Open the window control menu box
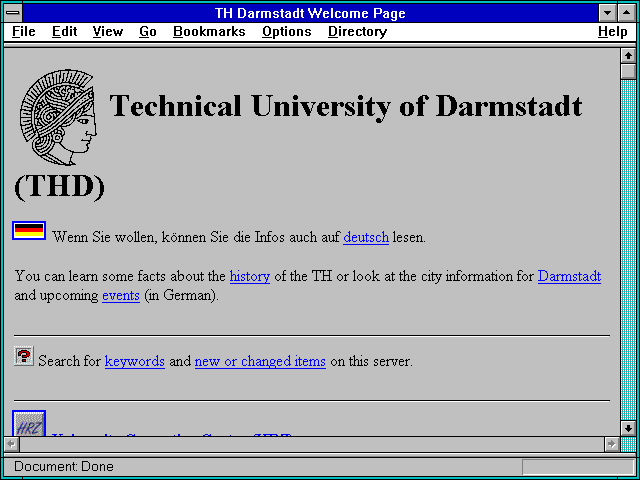 pyautogui.click(x=13, y=13)
